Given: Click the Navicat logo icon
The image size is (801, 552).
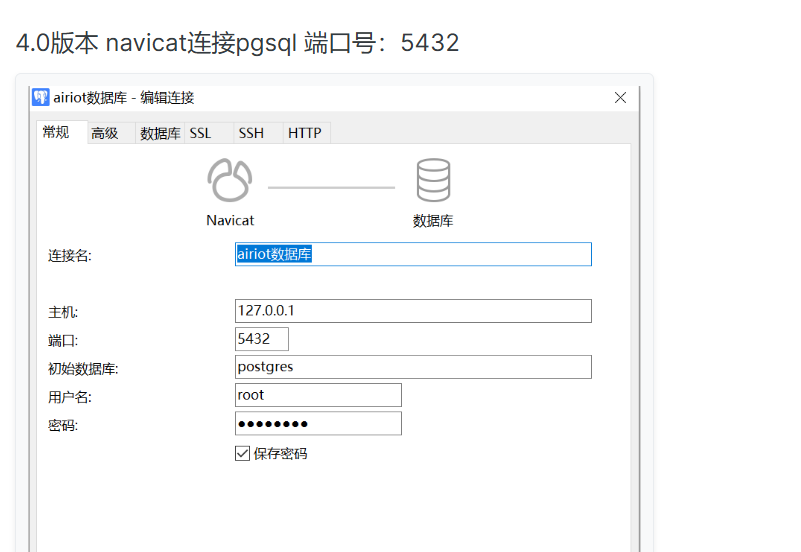Looking at the screenshot, I should [230, 181].
